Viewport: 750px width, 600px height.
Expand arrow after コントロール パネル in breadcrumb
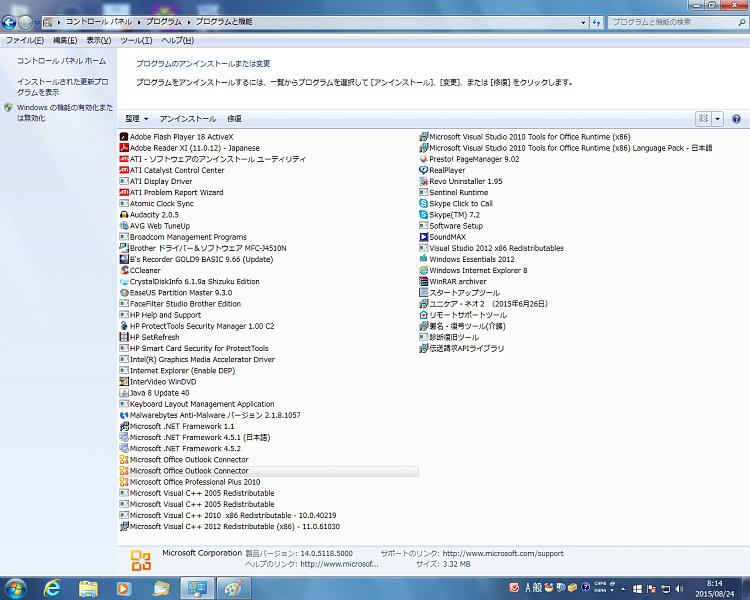(x=139, y=22)
